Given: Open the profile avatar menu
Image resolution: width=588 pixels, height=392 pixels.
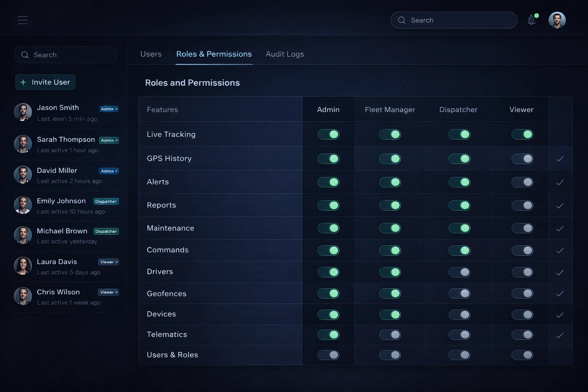Looking at the screenshot, I should tap(557, 20).
